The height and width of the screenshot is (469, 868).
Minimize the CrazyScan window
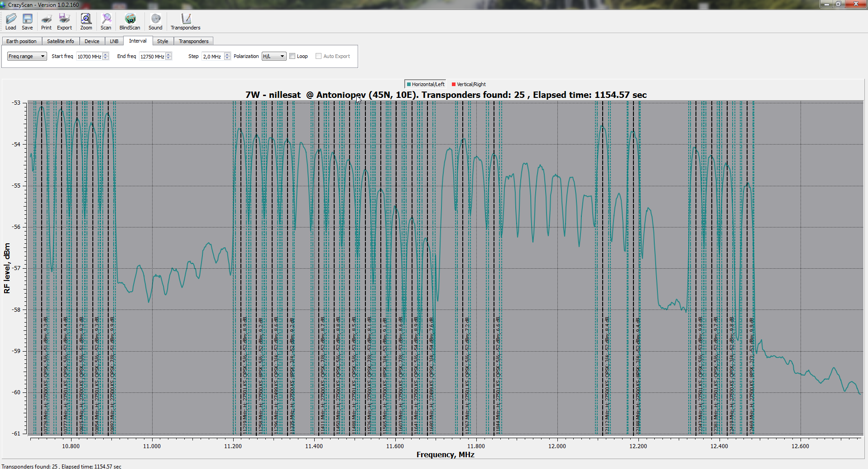827,4
